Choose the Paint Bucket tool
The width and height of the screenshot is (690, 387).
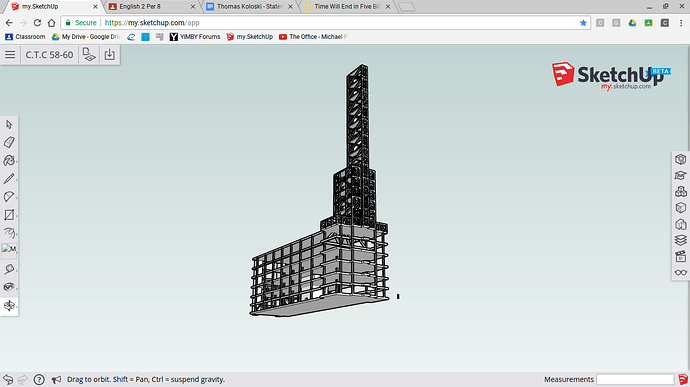(9, 161)
